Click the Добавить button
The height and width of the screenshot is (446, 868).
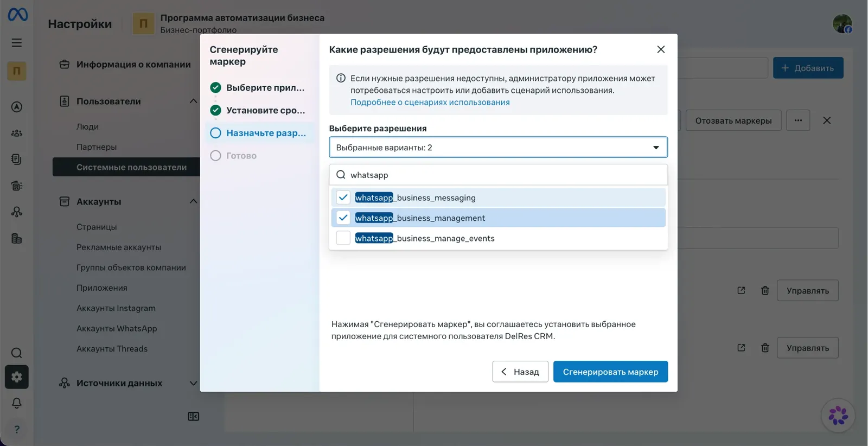[x=808, y=68]
